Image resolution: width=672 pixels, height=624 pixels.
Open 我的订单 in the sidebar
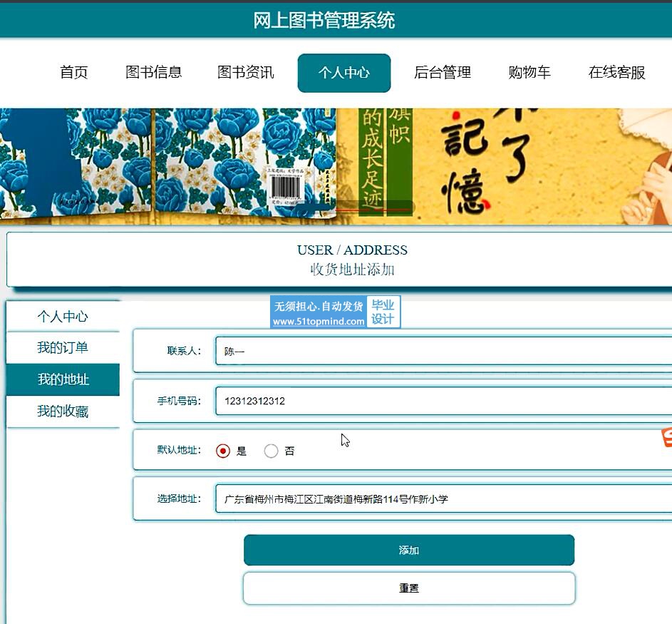[x=63, y=347]
